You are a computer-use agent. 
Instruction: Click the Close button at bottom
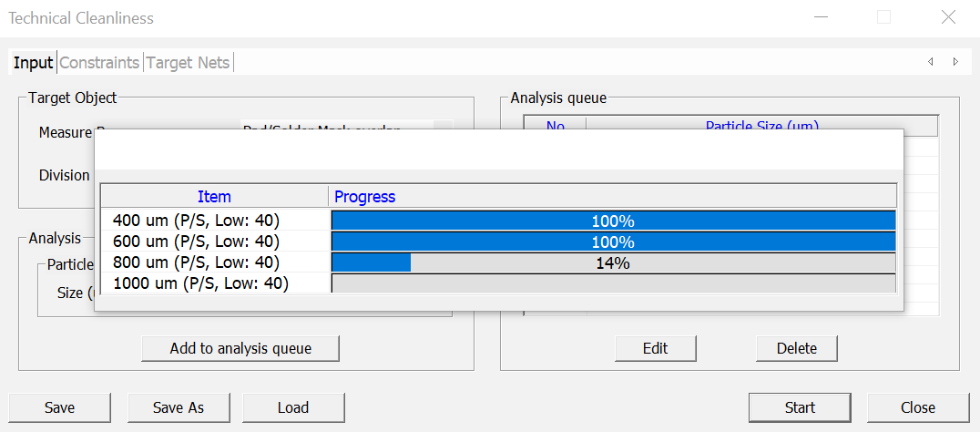(x=917, y=407)
